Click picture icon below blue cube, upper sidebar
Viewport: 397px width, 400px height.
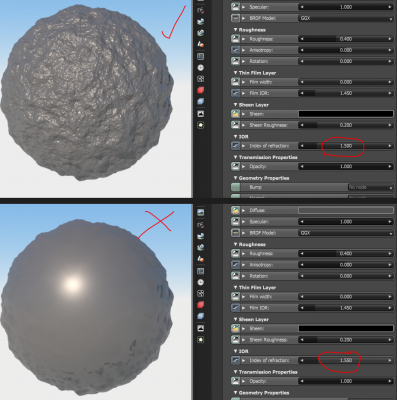[200, 114]
